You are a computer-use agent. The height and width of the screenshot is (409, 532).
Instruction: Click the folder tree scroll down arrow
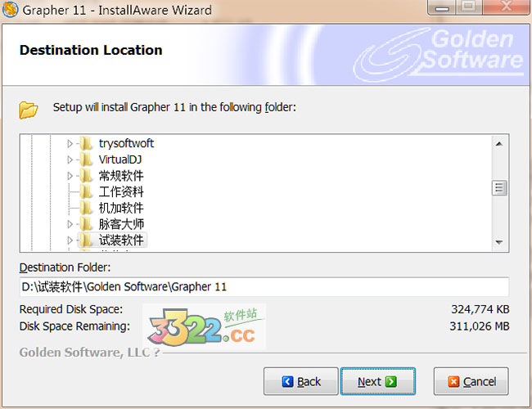pyautogui.click(x=499, y=242)
